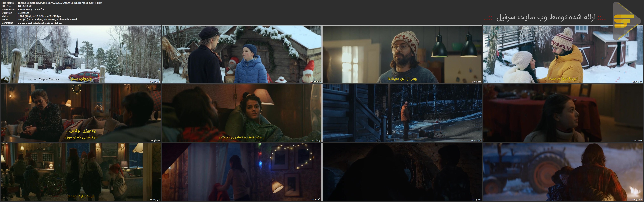Select thumbnail with boy in blue jacket
This screenshot has height=202, width=644.
tap(242, 54)
